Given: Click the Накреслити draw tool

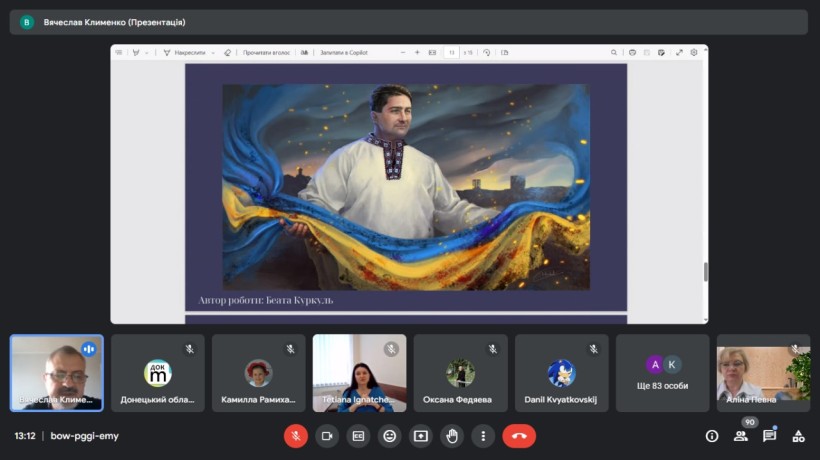Looking at the screenshot, I should click(185, 53).
